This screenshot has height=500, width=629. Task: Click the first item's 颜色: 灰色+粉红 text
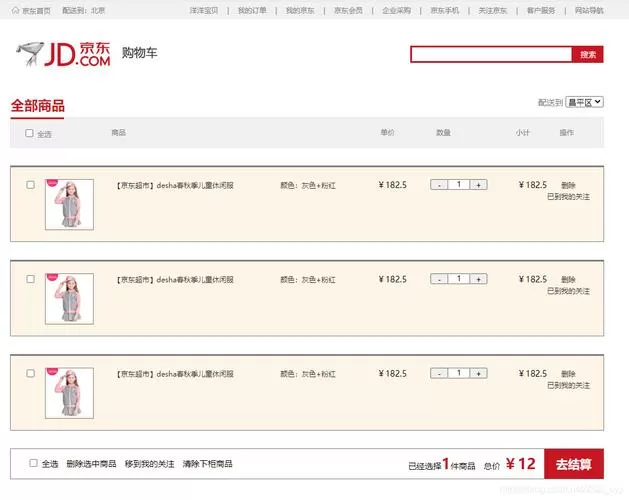[308, 185]
